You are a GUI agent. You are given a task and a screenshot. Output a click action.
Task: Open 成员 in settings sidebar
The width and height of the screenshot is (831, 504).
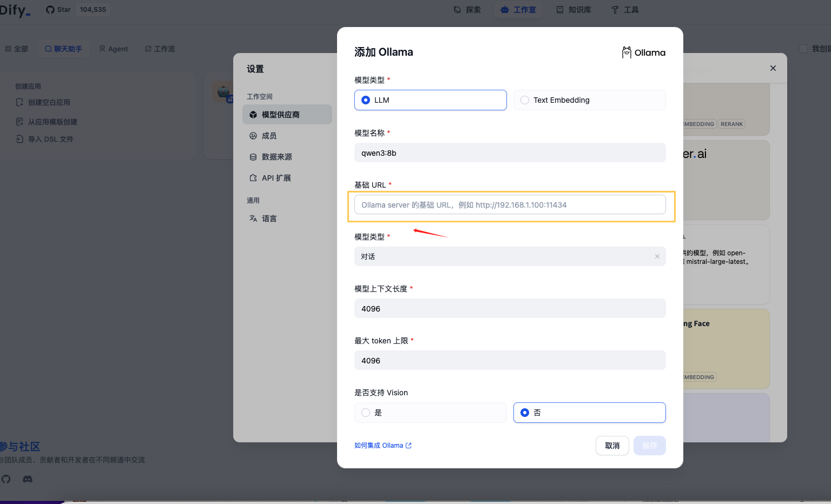[287, 136]
